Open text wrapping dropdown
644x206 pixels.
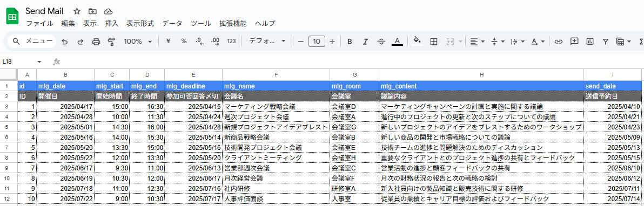[518, 42]
